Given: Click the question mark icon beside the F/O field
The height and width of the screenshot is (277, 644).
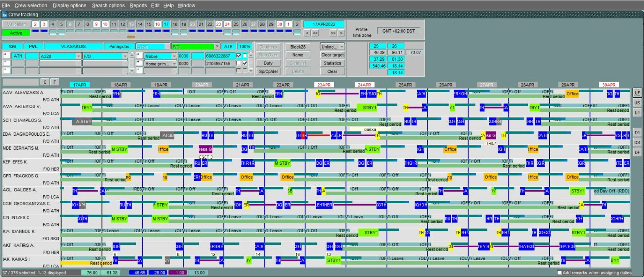Looking at the screenshot, I should 217,46.
